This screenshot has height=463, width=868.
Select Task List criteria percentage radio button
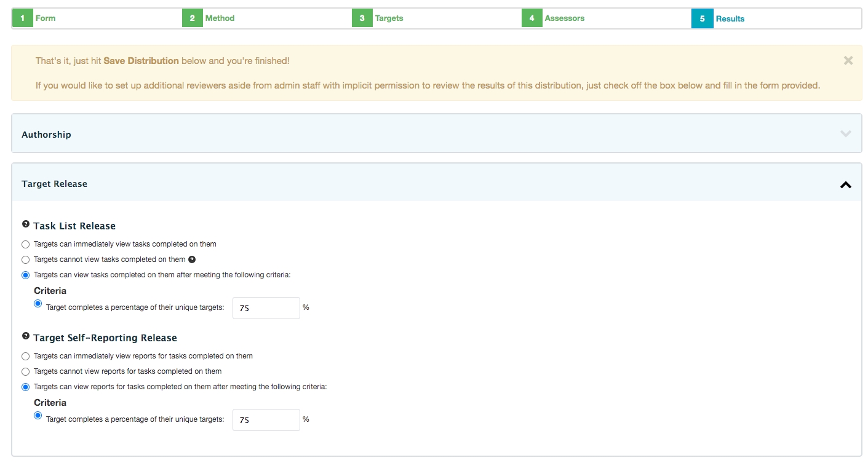[38, 304]
